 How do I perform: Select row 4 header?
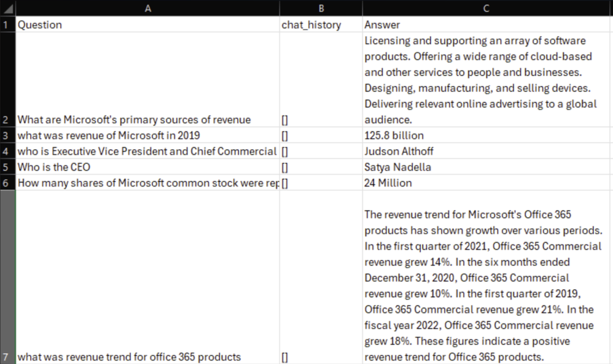point(7,151)
